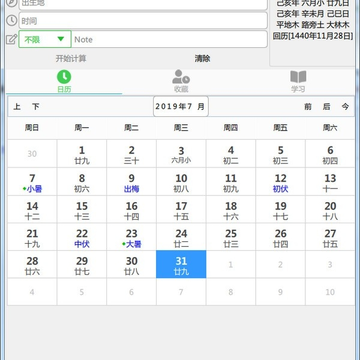This screenshot has width=360, height=360.
Task: Click the 开始计算 button
Action: [71, 59]
